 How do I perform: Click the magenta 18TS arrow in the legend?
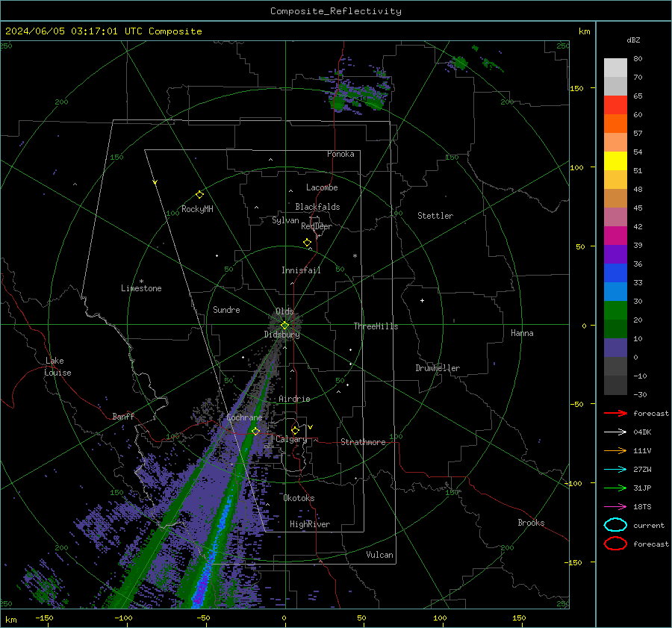tap(615, 506)
